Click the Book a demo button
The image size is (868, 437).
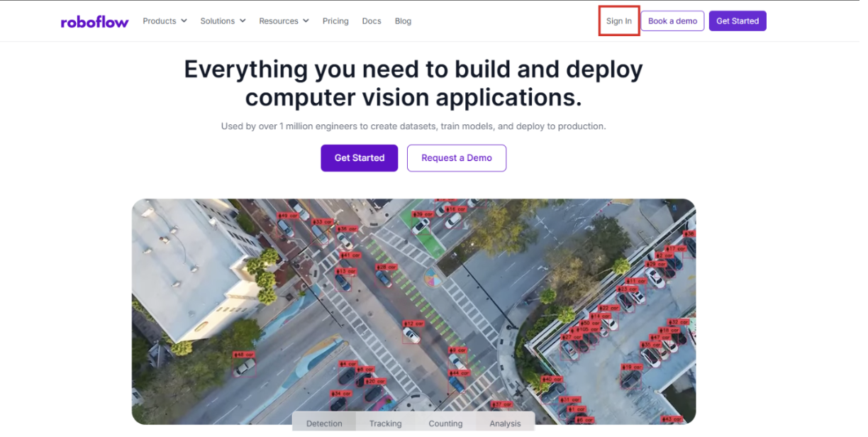[672, 21]
